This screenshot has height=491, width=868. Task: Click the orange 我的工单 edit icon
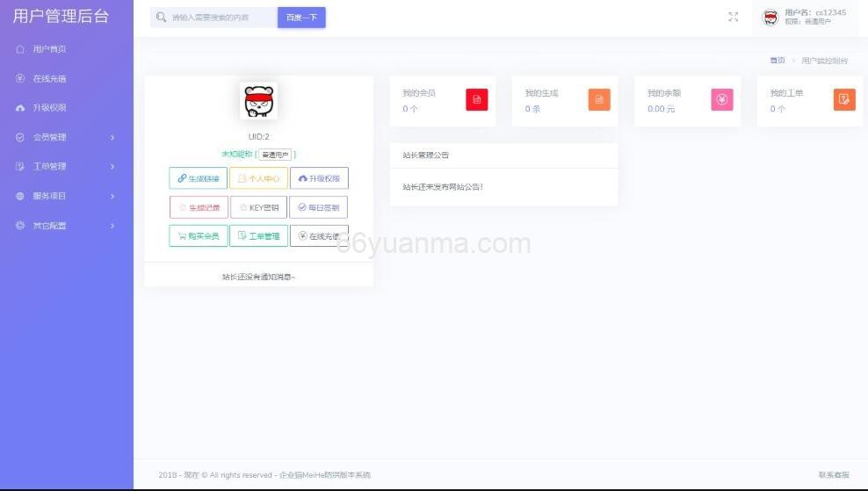click(x=844, y=99)
